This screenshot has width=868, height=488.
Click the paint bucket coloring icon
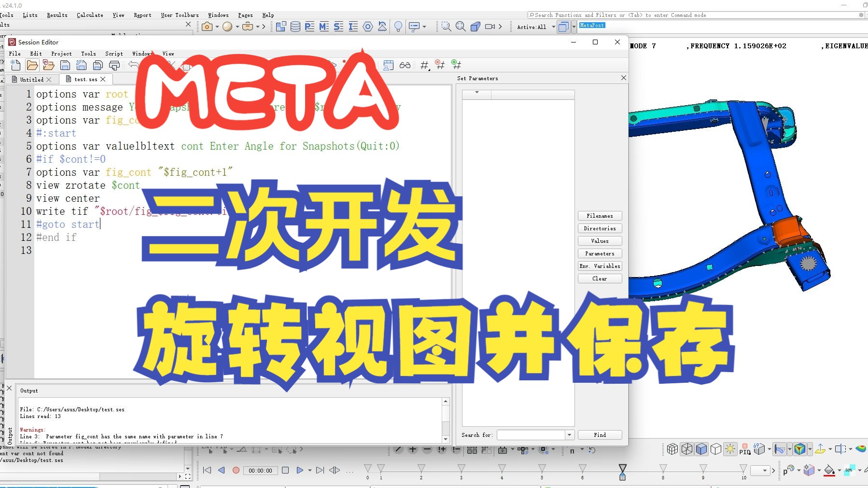click(829, 471)
